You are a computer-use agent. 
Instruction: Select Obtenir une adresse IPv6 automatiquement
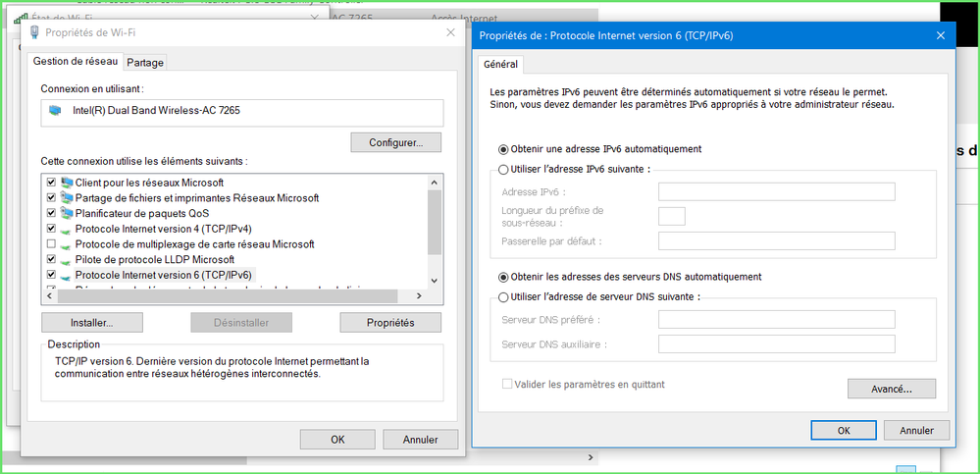point(503,149)
